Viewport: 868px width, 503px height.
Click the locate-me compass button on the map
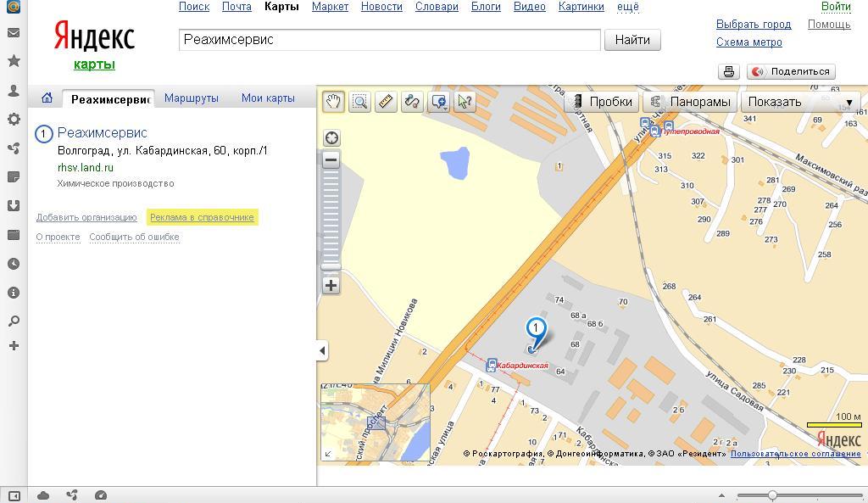point(331,137)
